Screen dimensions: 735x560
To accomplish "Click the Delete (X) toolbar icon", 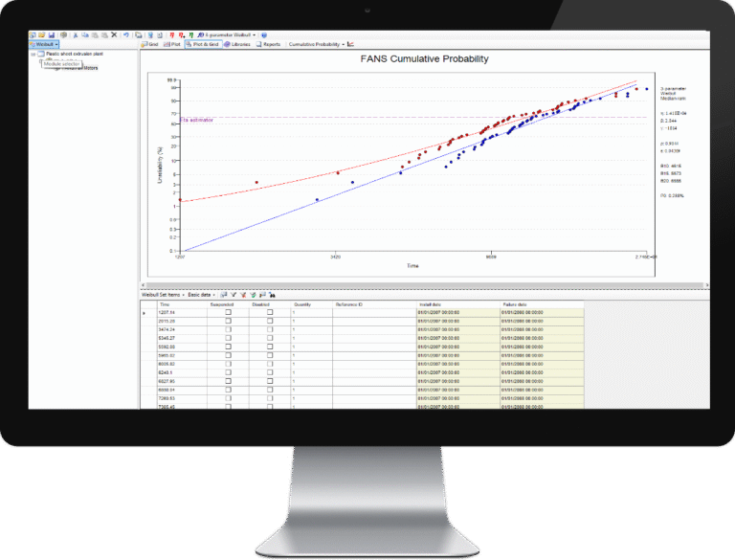I will (114, 34).
